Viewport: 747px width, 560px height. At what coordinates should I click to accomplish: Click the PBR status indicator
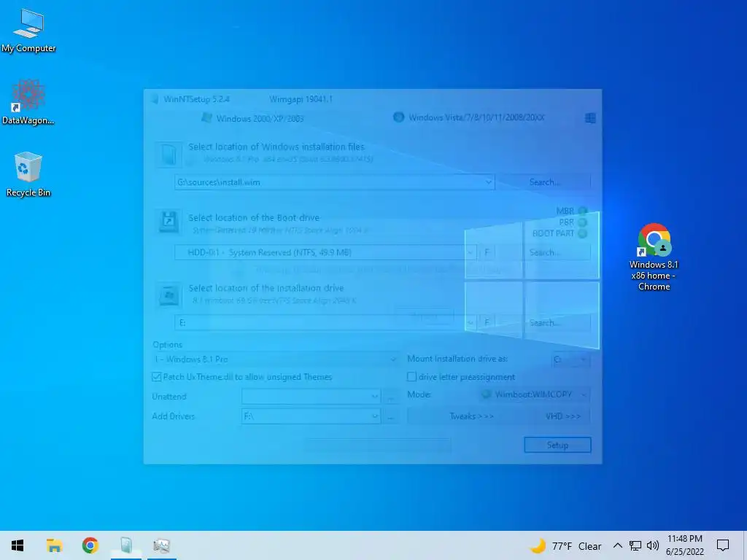click(x=582, y=222)
